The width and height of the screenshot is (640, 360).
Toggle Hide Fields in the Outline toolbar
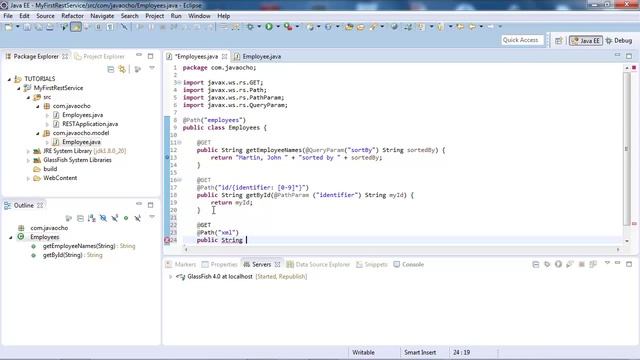point(103,218)
